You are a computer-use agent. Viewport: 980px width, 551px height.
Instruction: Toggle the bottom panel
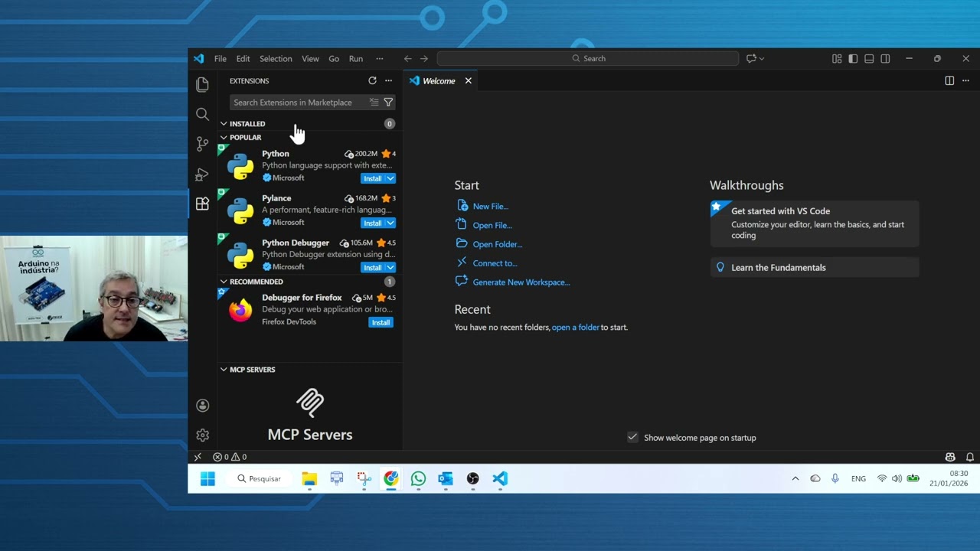tap(869, 58)
